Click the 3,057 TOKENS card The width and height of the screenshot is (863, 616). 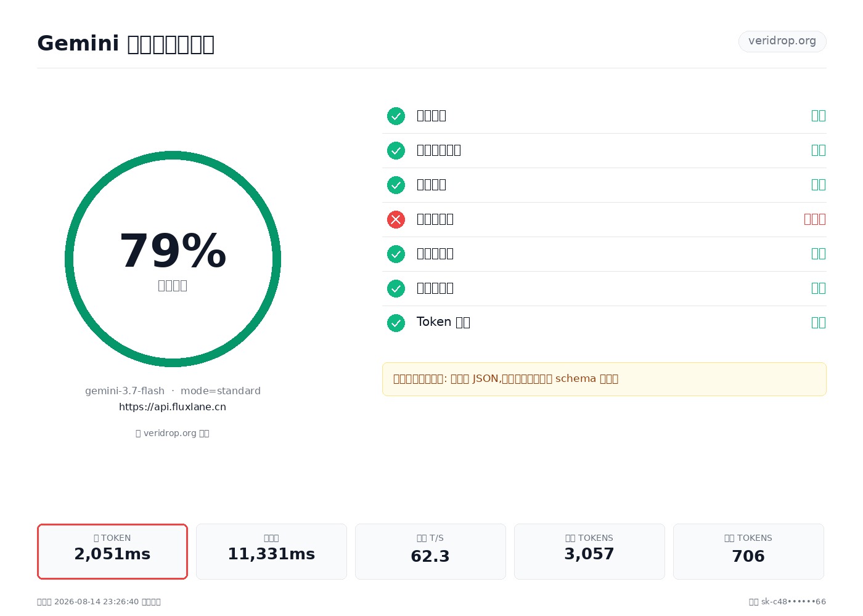pyautogui.click(x=589, y=552)
